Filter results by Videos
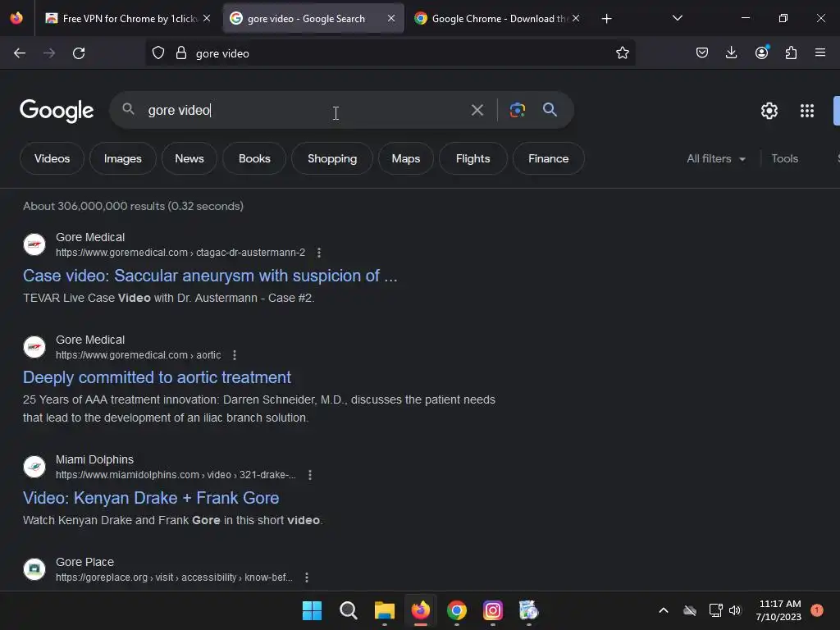This screenshot has width=840, height=630. pos(52,158)
